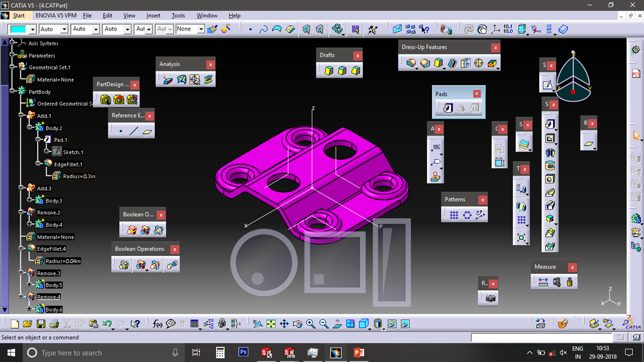Collapse the EdgeFillet.4 tree node
This screenshot has width=644, height=362.
point(21,248)
